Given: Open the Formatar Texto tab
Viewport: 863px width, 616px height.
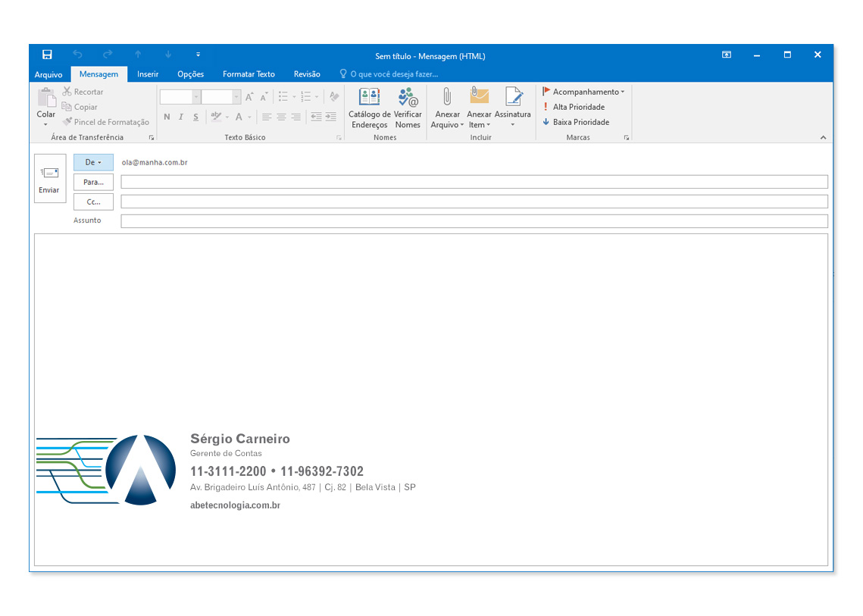Looking at the screenshot, I should (249, 74).
